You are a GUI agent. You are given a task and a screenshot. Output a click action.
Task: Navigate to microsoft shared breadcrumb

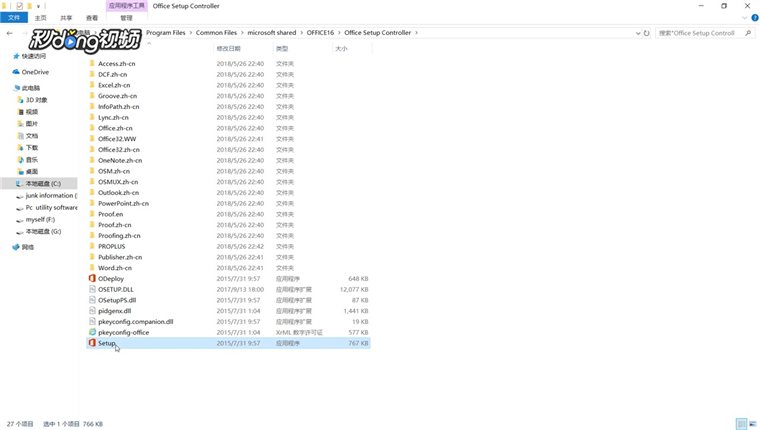[272, 33]
